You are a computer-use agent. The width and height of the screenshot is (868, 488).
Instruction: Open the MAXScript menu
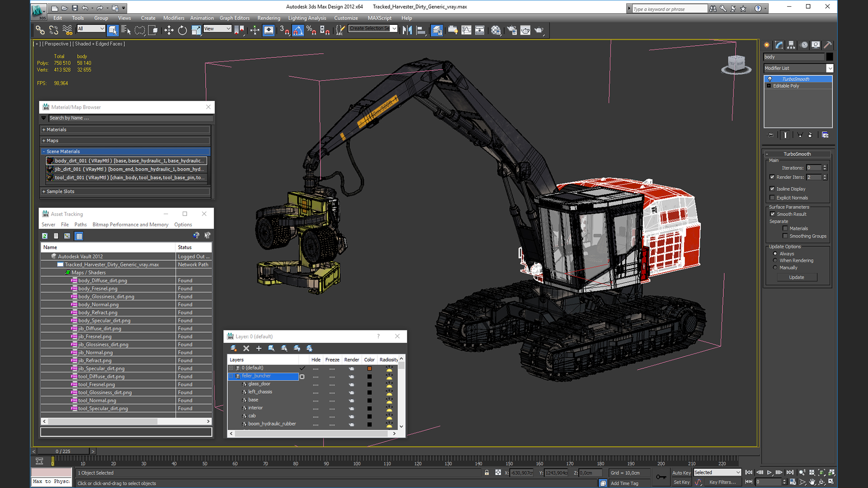click(379, 18)
